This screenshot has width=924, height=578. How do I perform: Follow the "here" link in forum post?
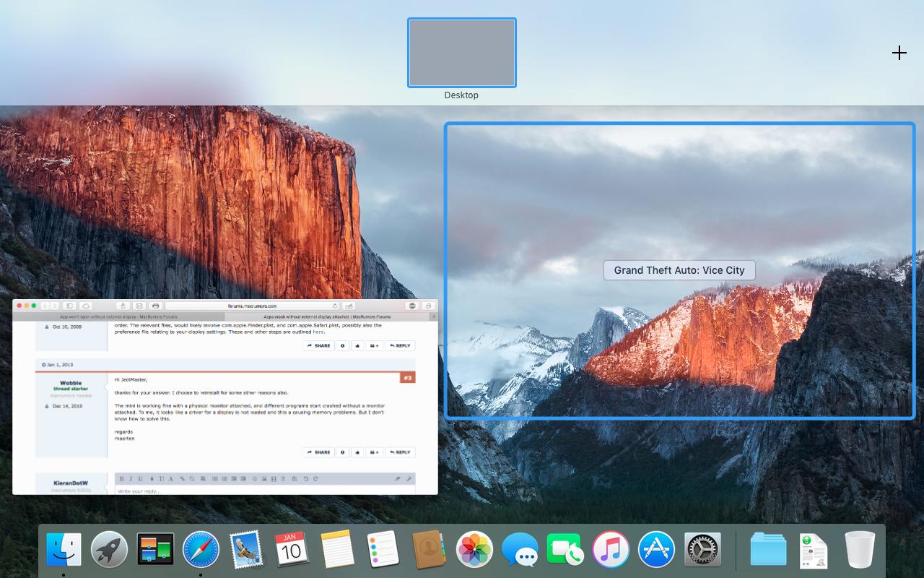point(318,332)
